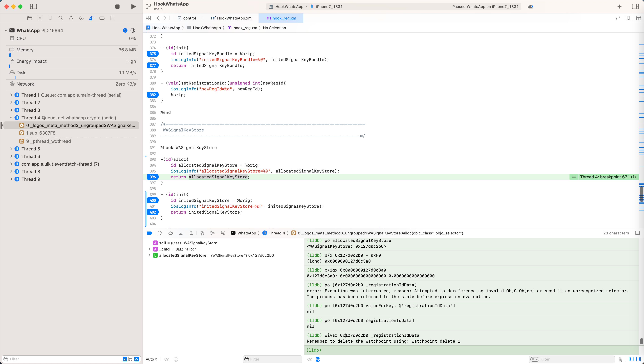
Task: Go forward in editor history
Action: [165, 18]
